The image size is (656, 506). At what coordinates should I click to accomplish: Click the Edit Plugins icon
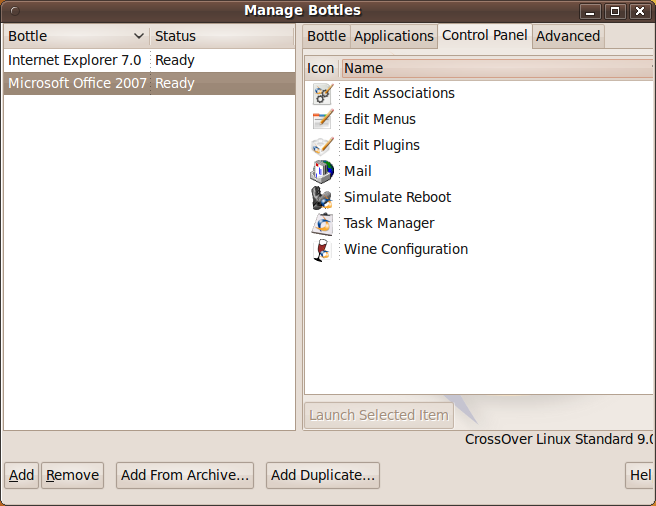(322, 146)
